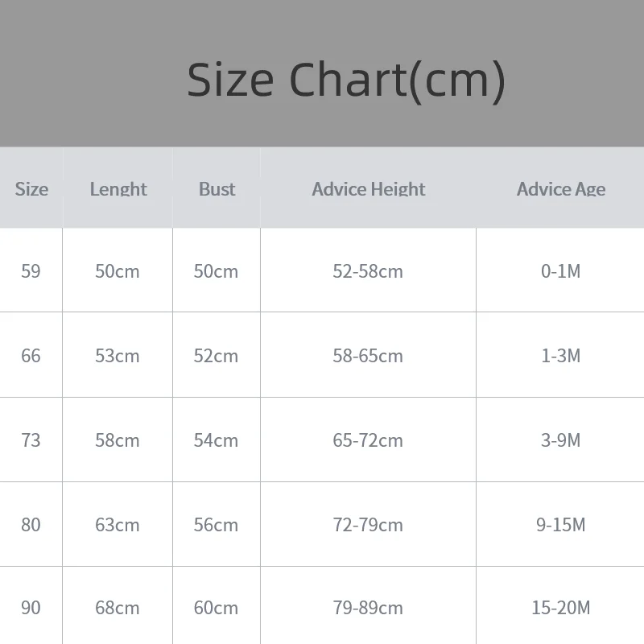The height and width of the screenshot is (644, 644).
Task: Click the 53cm length cell
Action: [x=118, y=356]
